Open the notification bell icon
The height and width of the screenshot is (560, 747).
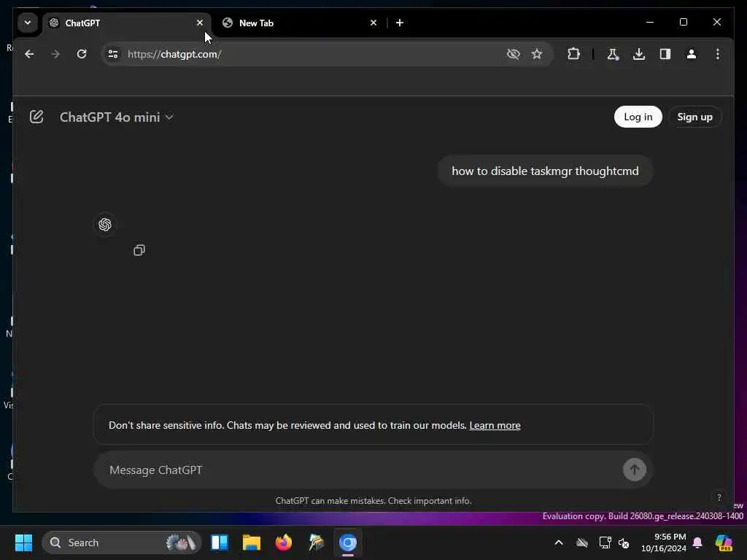click(x=697, y=542)
